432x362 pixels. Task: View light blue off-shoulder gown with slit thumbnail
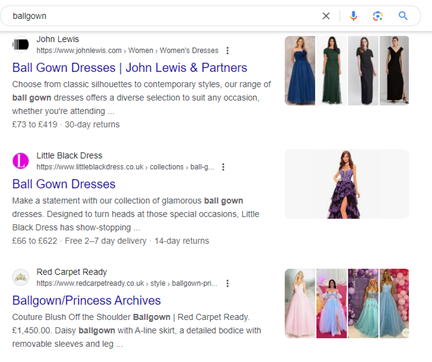(332, 303)
